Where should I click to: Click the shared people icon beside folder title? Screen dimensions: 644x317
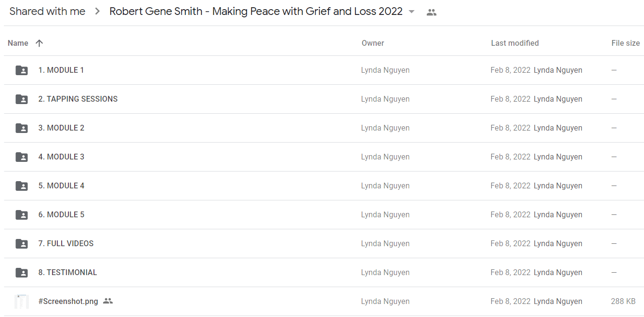point(432,13)
